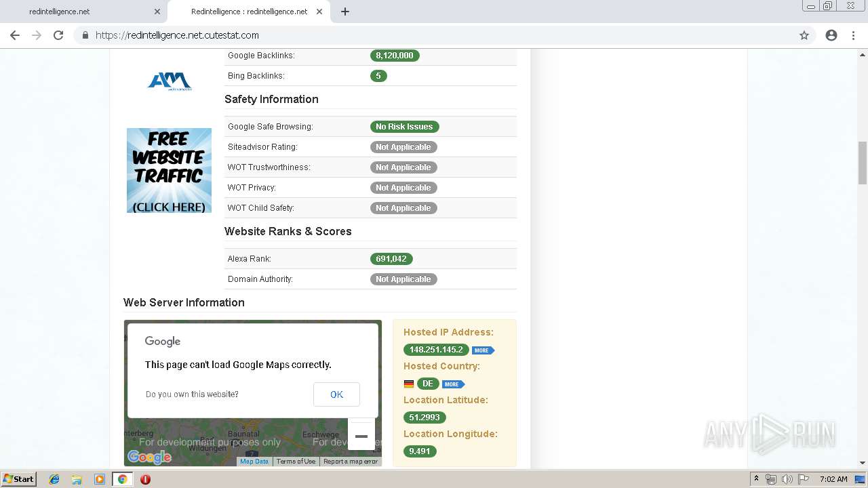Select the Redintelligence : redintelligence.net tab

248,12
